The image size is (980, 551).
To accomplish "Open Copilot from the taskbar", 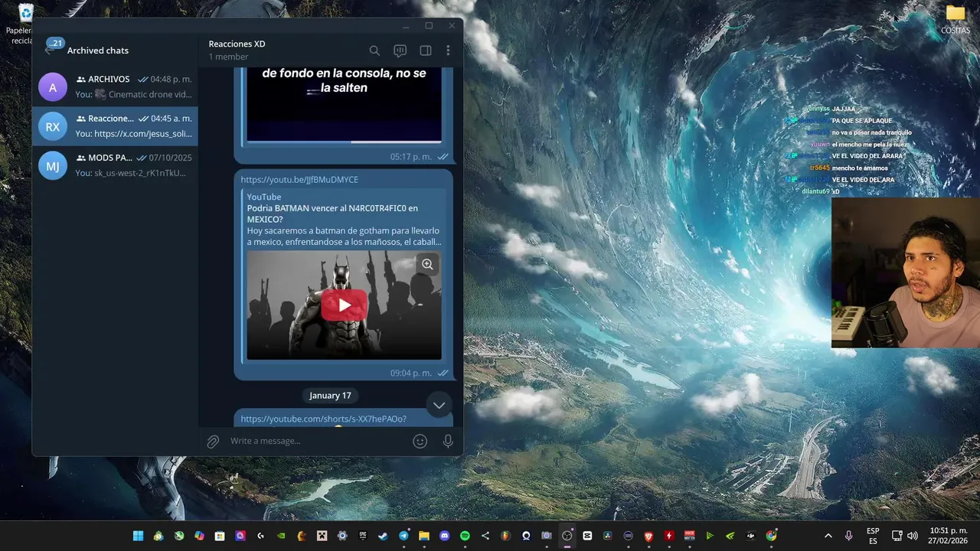I will point(199,536).
